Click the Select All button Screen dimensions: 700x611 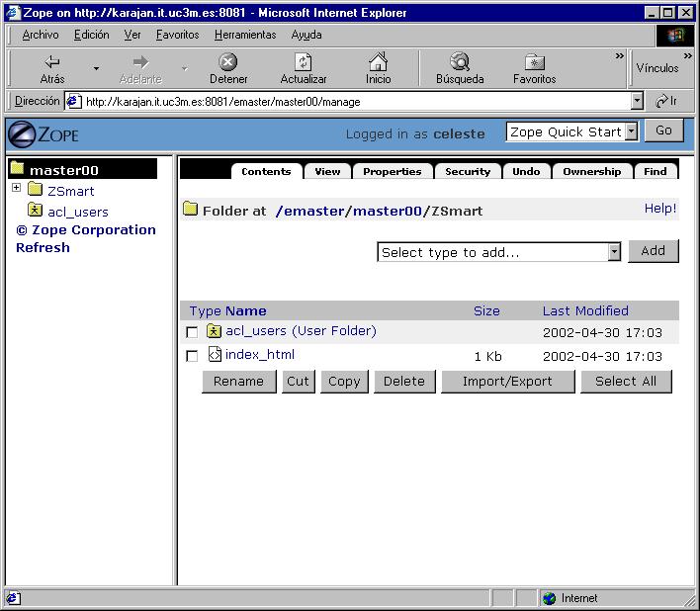pyautogui.click(x=626, y=382)
